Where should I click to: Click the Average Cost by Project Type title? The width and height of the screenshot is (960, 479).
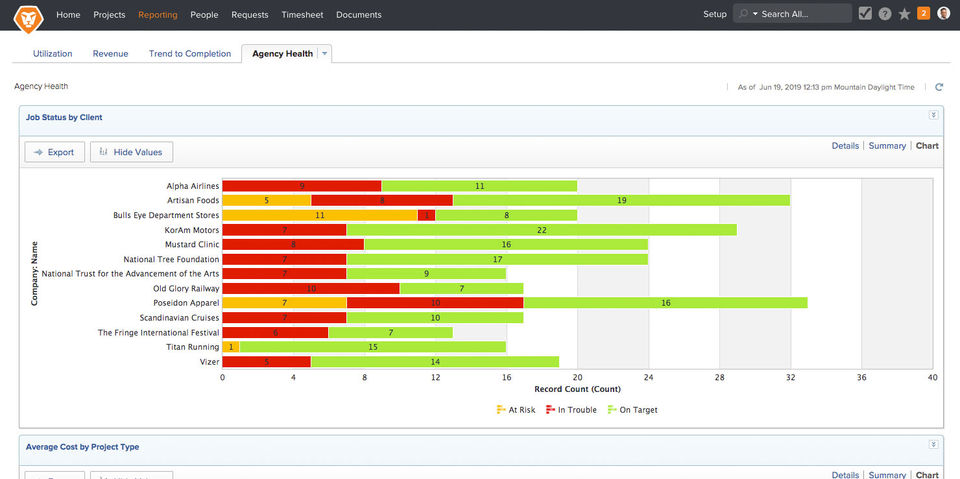click(82, 447)
